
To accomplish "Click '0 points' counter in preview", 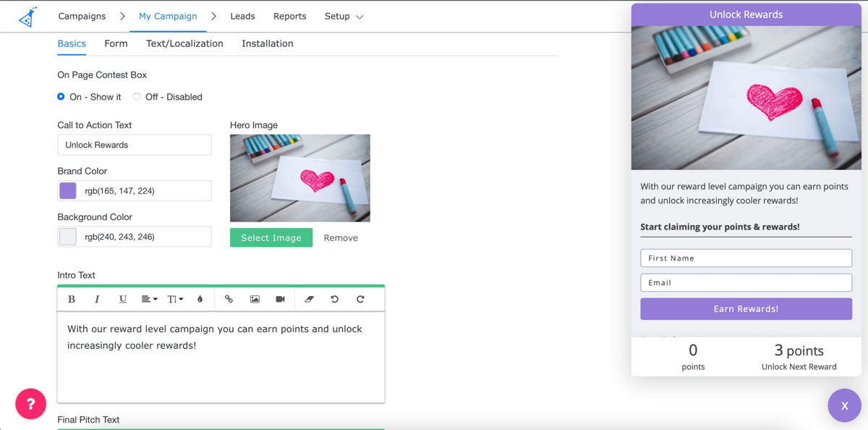I will click(x=693, y=357).
